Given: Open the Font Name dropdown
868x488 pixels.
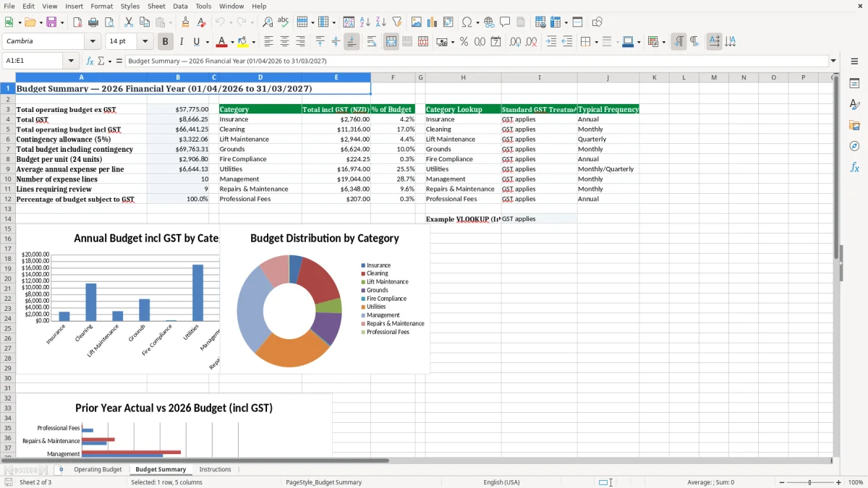Looking at the screenshot, I should coord(93,41).
